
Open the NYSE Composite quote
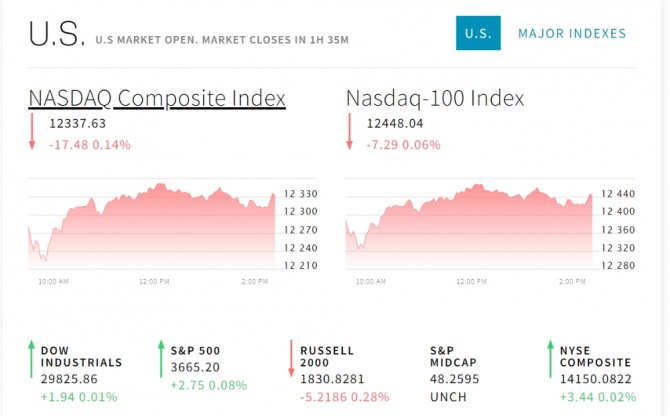pyautogui.click(x=595, y=357)
